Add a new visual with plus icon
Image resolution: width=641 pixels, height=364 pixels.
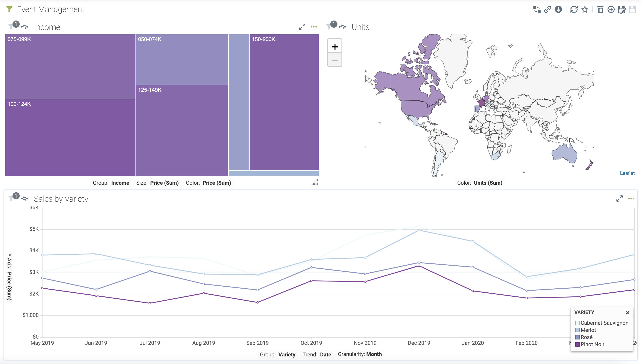point(611,10)
